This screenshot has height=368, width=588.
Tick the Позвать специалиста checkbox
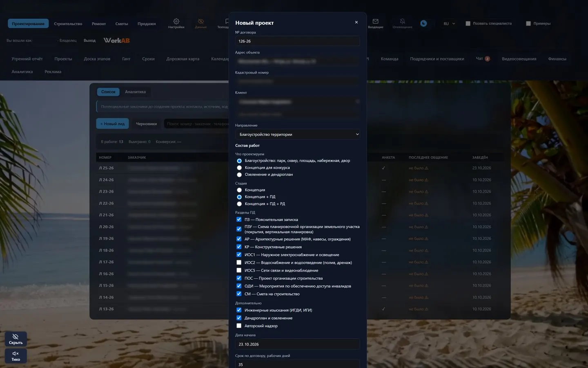[468, 24]
